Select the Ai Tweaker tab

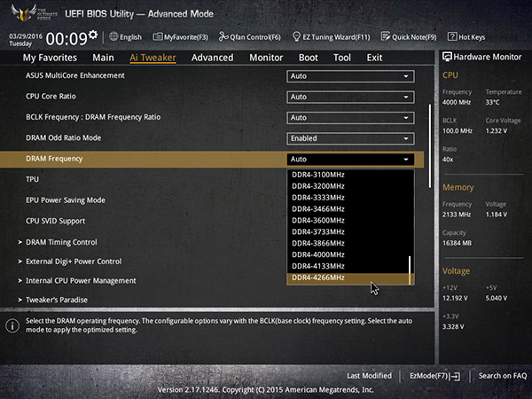tap(153, 58)
